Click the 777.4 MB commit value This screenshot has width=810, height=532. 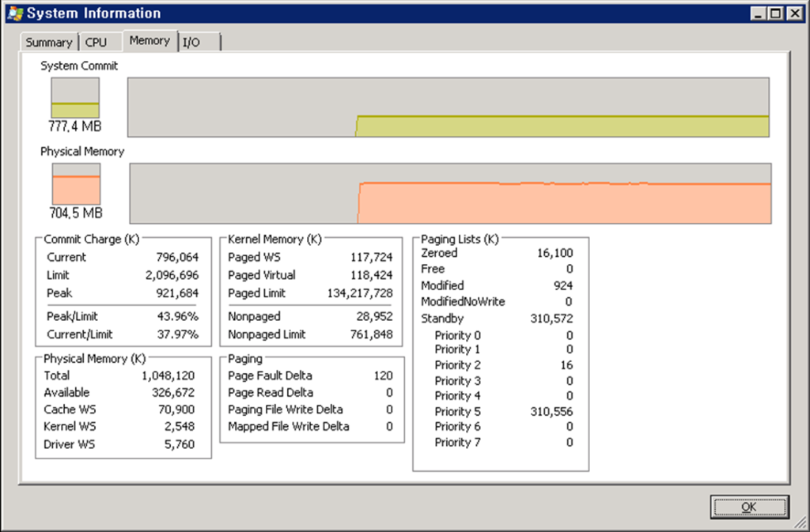[x=75, y=126]
